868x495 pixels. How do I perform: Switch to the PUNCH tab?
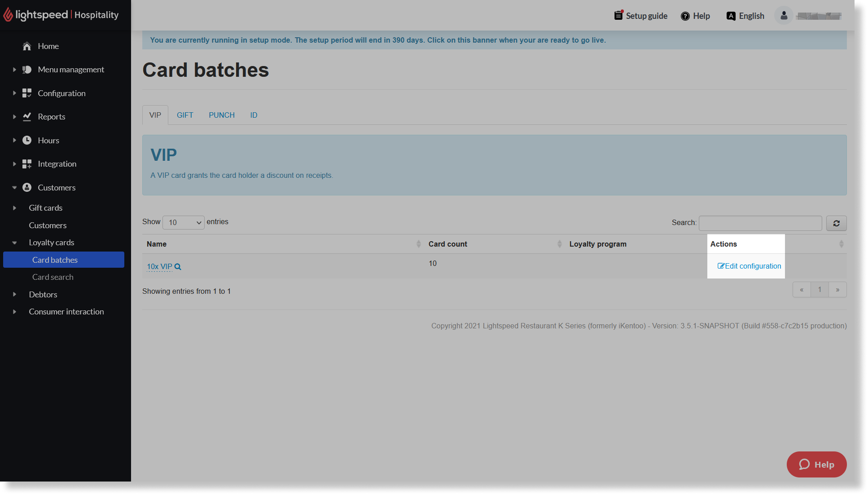pos(222,115)
